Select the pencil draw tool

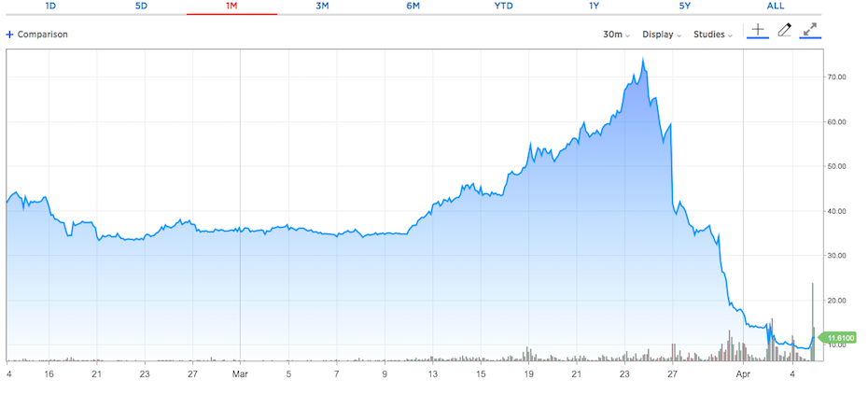coord(784,30)
